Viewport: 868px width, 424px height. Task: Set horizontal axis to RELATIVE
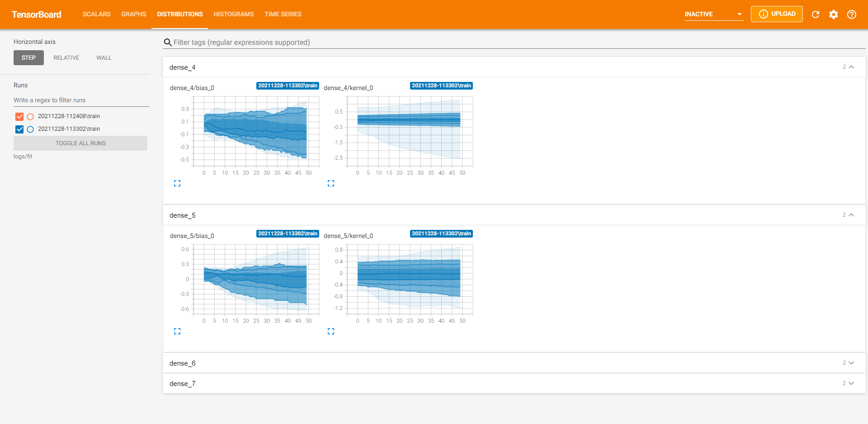point(66,58)
